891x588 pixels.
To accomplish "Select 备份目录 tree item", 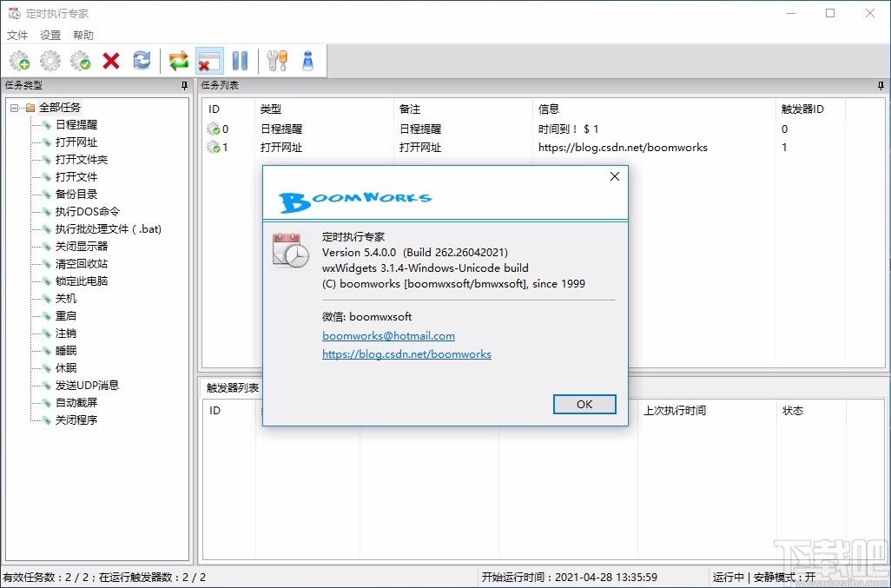I will [76, 195].
